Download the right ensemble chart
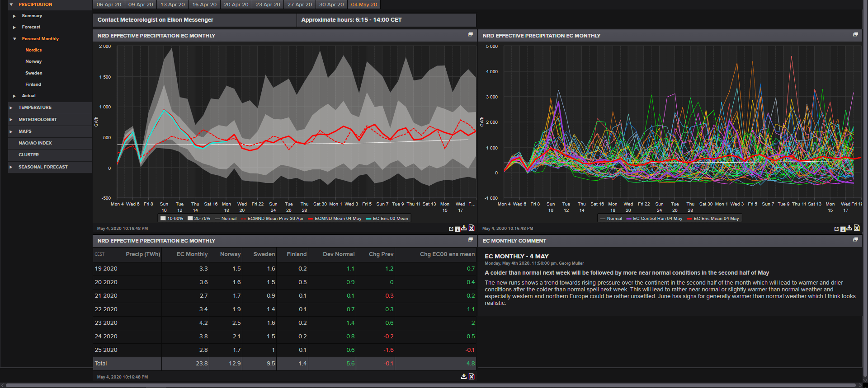 (849, 228)
